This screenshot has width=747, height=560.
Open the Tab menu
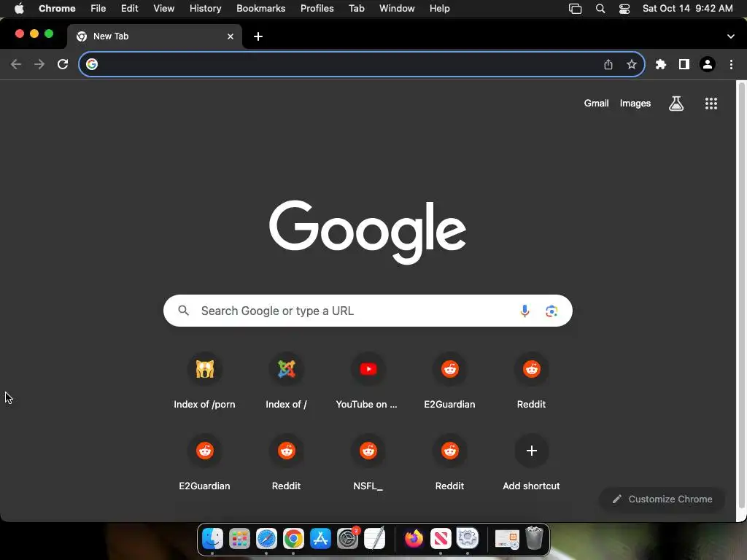coord(356,9)
